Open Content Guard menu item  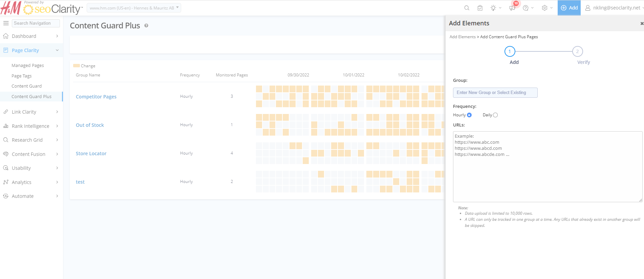point(27,86)
